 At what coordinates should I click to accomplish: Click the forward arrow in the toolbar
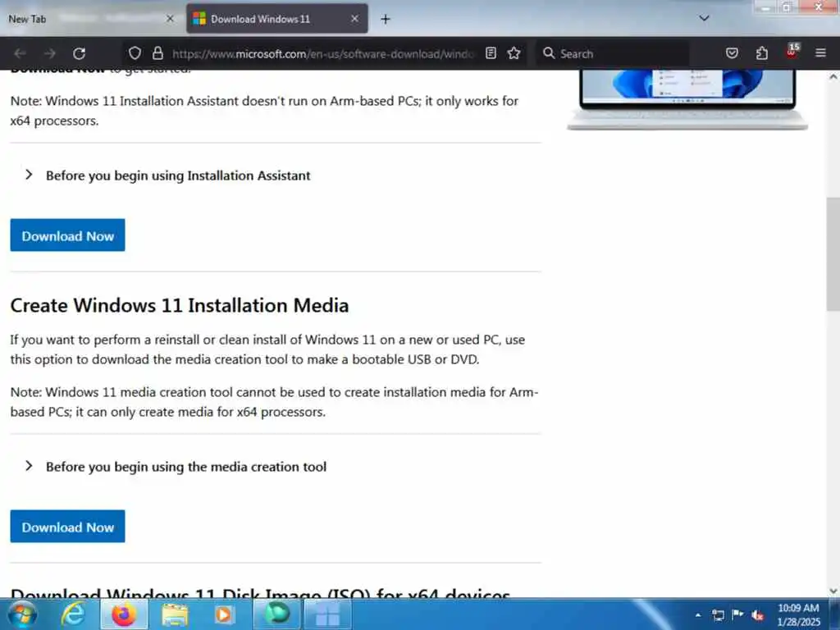(50, 53)
